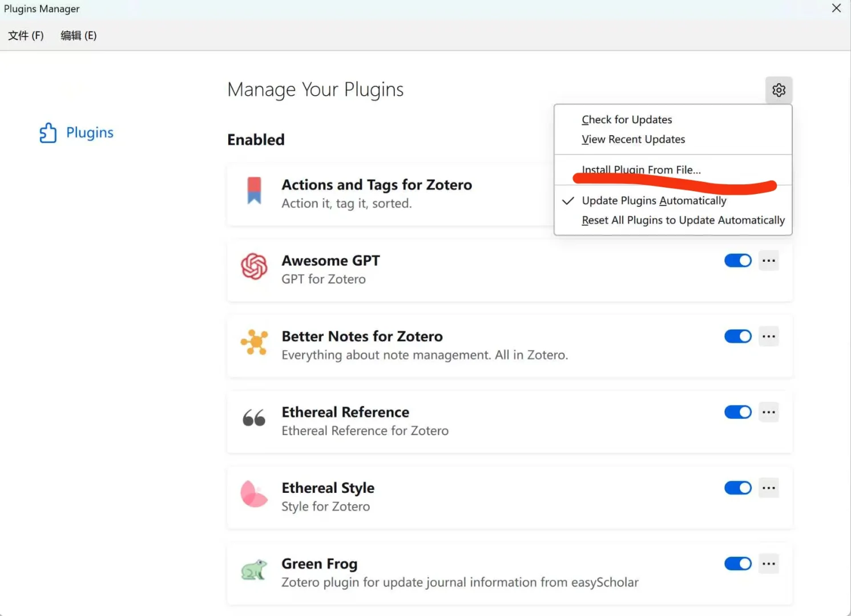This screenshot has height=616, width=851.
Task: Disable the Awesome GPT plugin toggle
Action: pos(737,261)
